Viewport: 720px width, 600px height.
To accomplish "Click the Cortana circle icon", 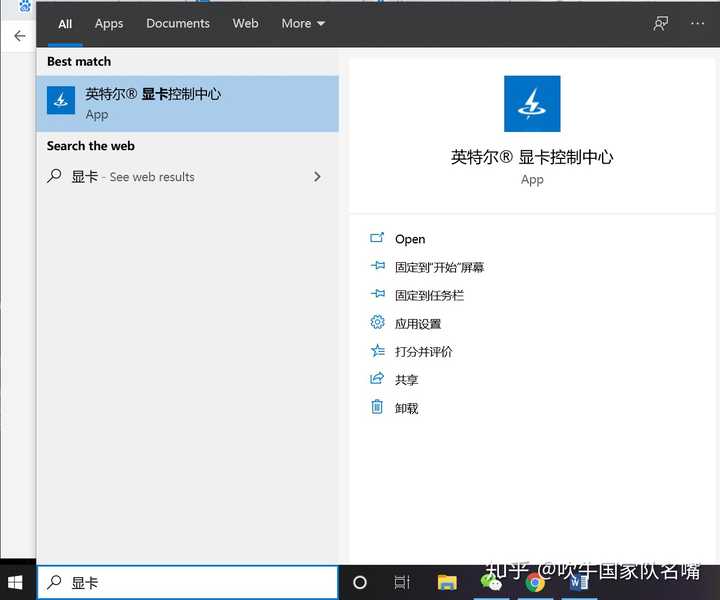I will [x=360, y=583].
